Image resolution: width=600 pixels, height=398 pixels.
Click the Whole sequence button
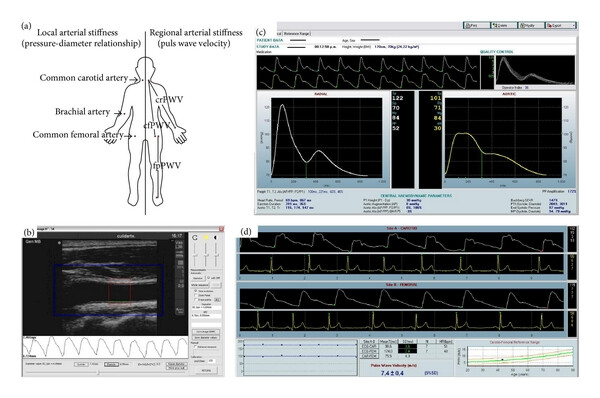(200, 285)
